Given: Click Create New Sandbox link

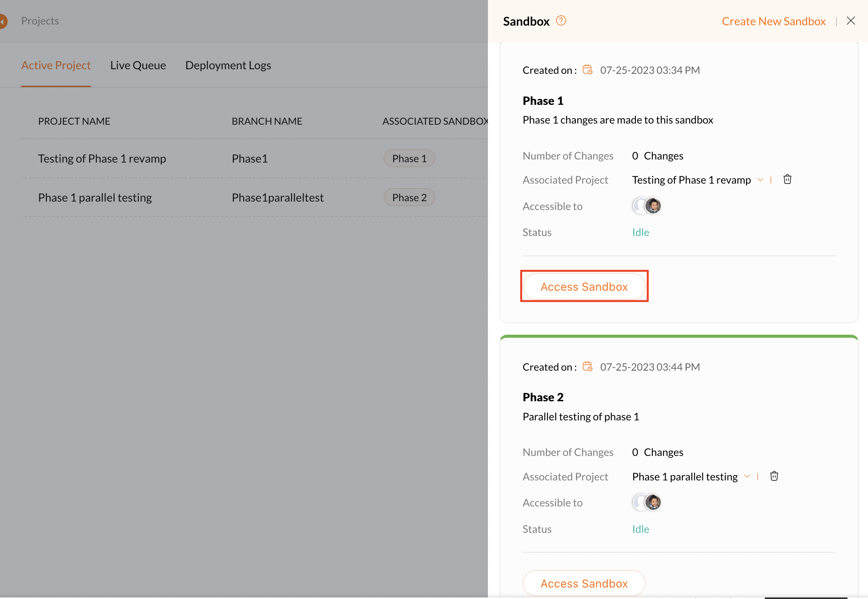Looking at the screenshot, I should coord(773,21).
